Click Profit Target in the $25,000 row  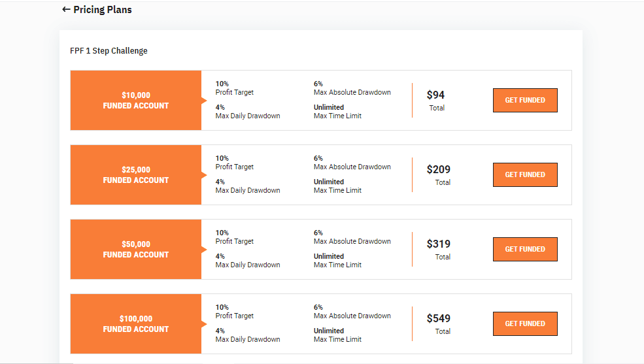(235, 167)
